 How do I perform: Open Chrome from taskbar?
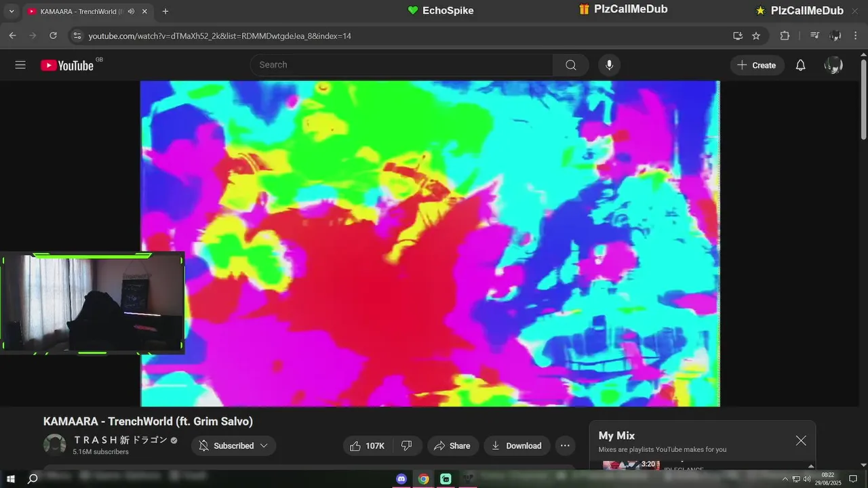[x=424, y=479]
